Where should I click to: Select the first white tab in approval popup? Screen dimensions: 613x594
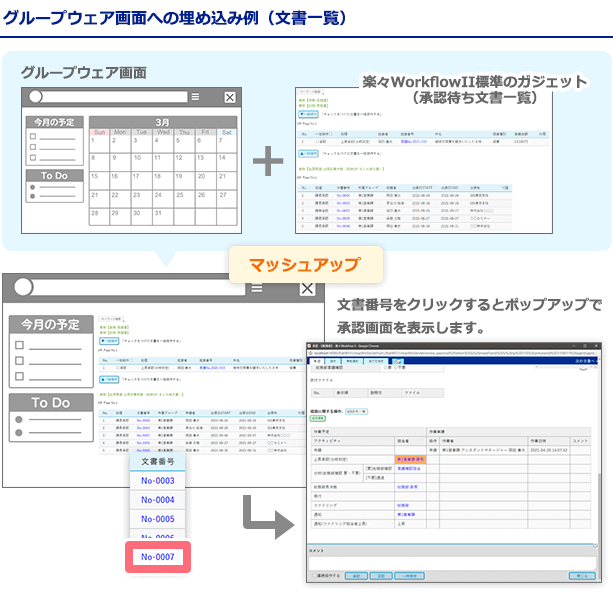(317, 361)
